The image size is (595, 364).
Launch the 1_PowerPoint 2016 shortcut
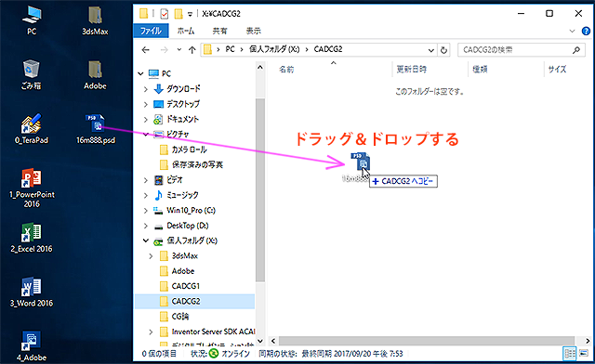point(32,188)
